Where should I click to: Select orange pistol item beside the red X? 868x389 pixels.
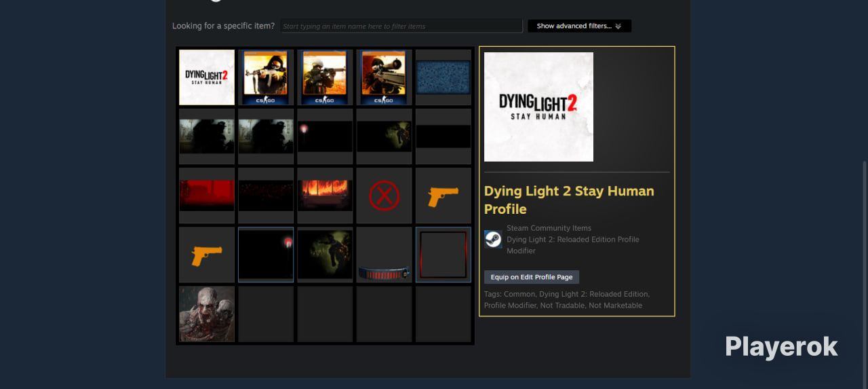[x=443, y=196]
